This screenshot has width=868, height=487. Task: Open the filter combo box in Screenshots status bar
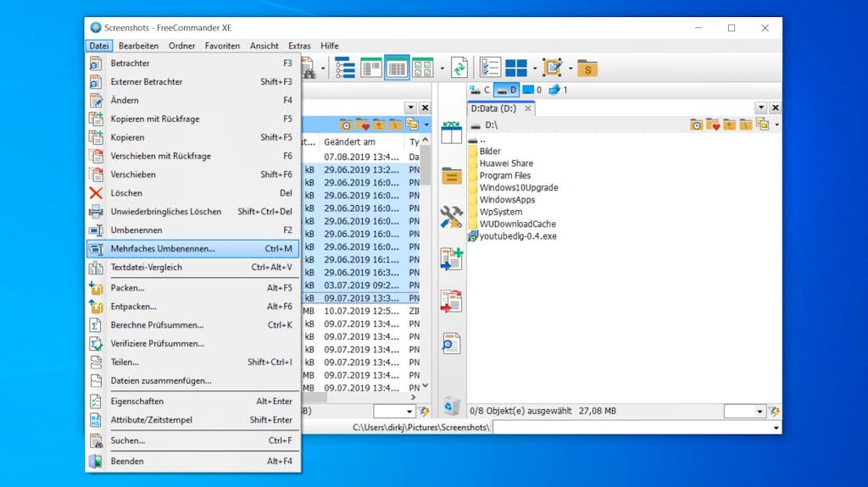(x=394, y=411)
